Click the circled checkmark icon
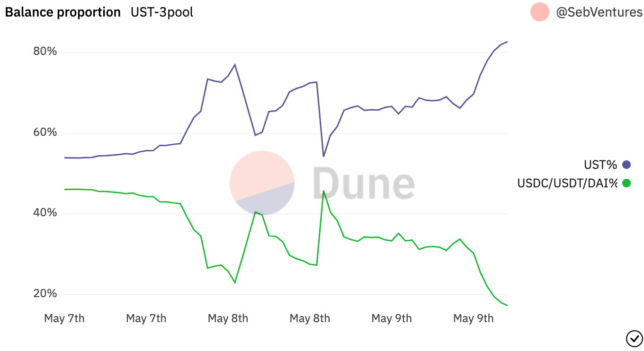644x351 pixels. click(x=634, y=339)
